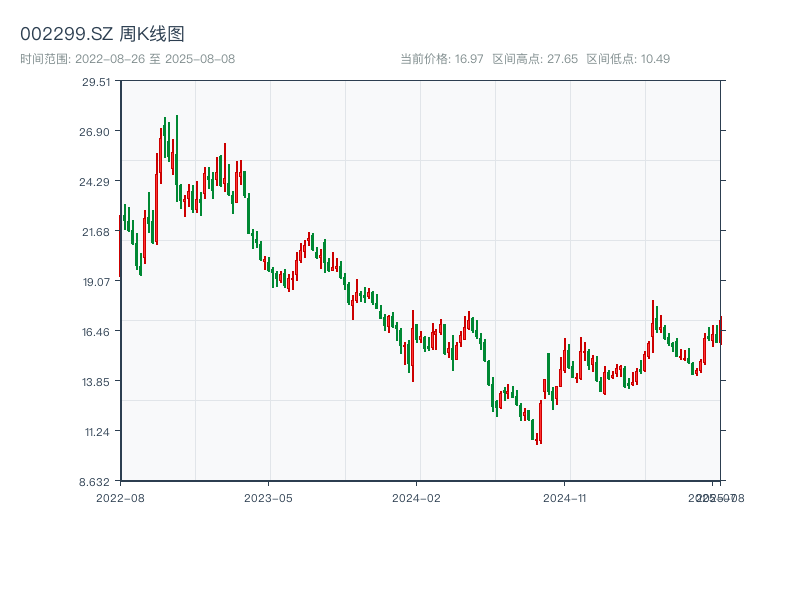Click the 11.24 y-axis price label
Viewport: 800px width, 600px height.
tap(96, 432)
